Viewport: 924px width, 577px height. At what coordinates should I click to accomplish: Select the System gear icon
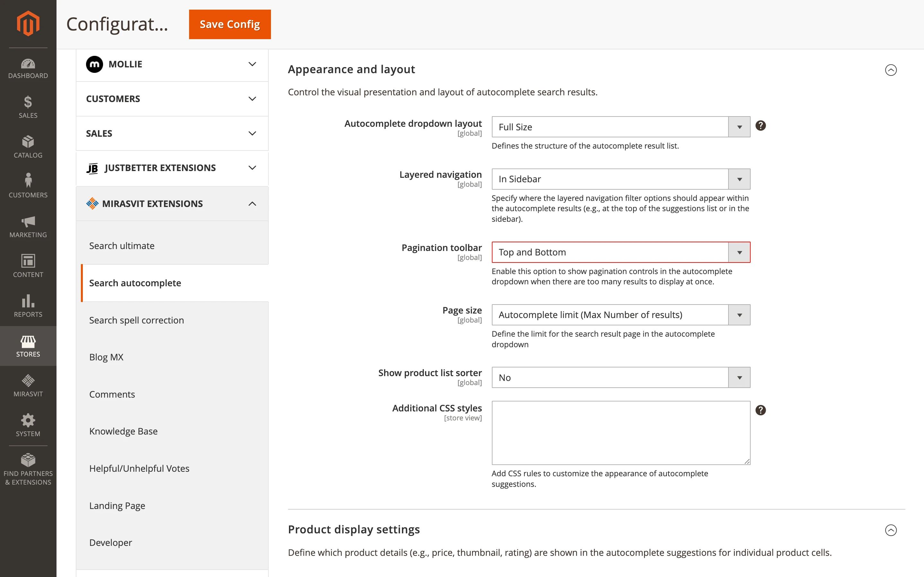(28, 424)
